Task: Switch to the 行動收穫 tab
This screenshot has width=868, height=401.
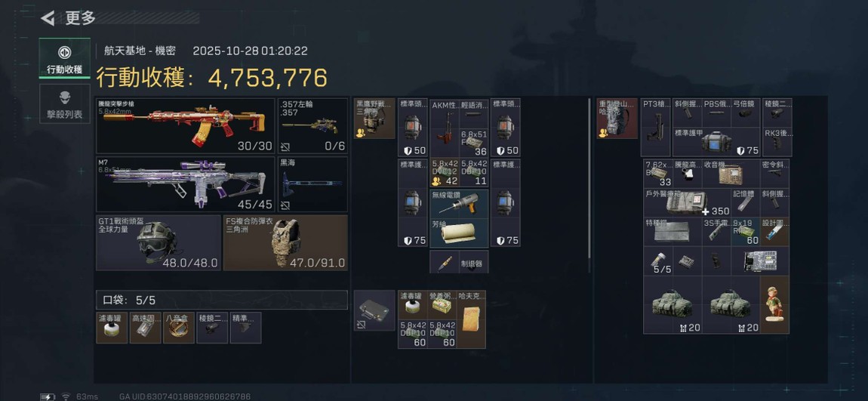Action: click(64, 58)
